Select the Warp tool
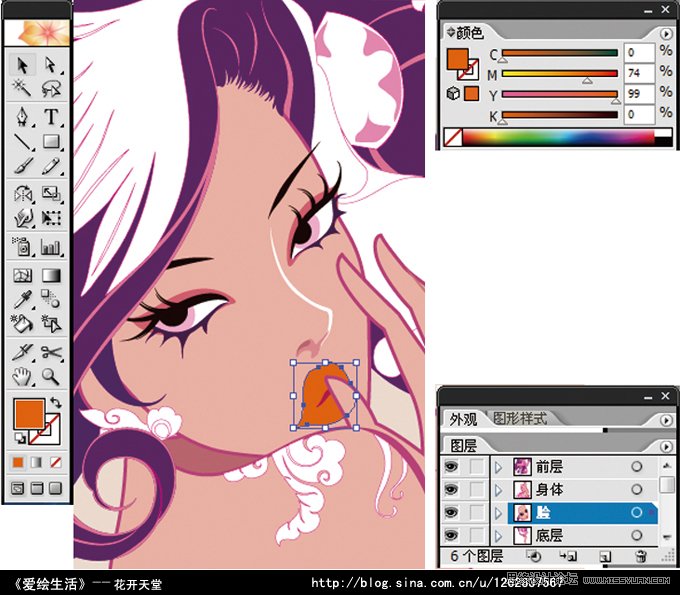This screenshot has width=680, height=595. 22,218
